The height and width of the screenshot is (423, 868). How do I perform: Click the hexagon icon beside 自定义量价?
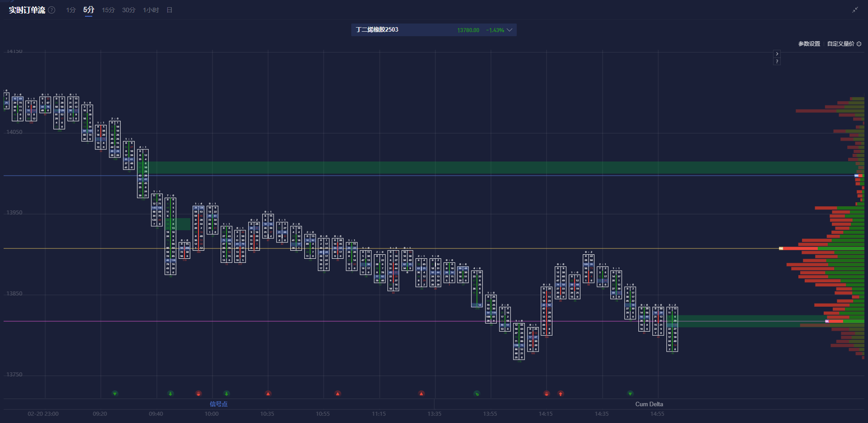(x=859, y=44)
